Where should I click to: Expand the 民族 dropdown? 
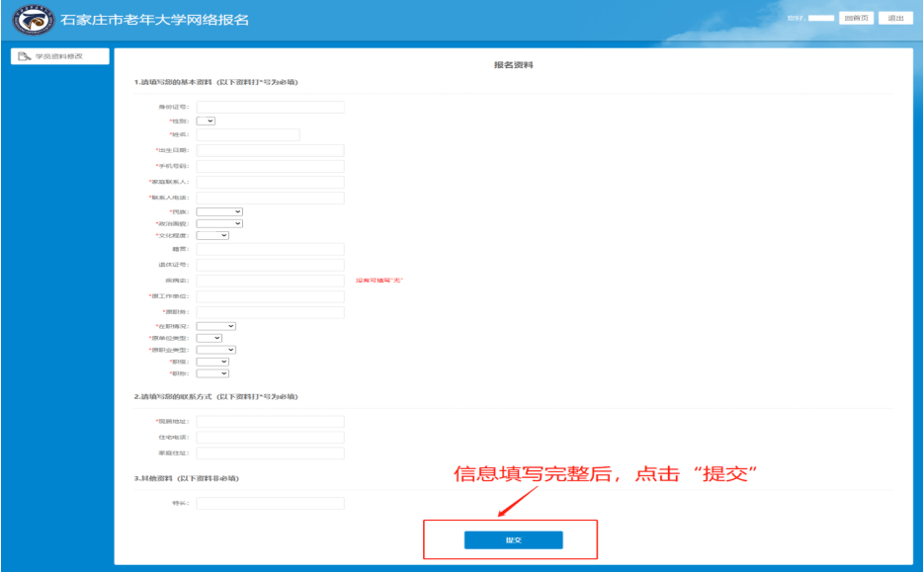click(219, 212)
